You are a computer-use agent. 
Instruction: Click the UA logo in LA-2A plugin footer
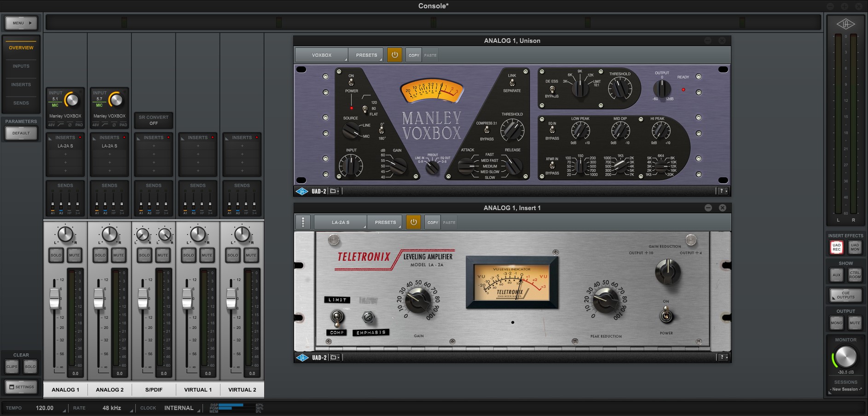coord(301,357)
